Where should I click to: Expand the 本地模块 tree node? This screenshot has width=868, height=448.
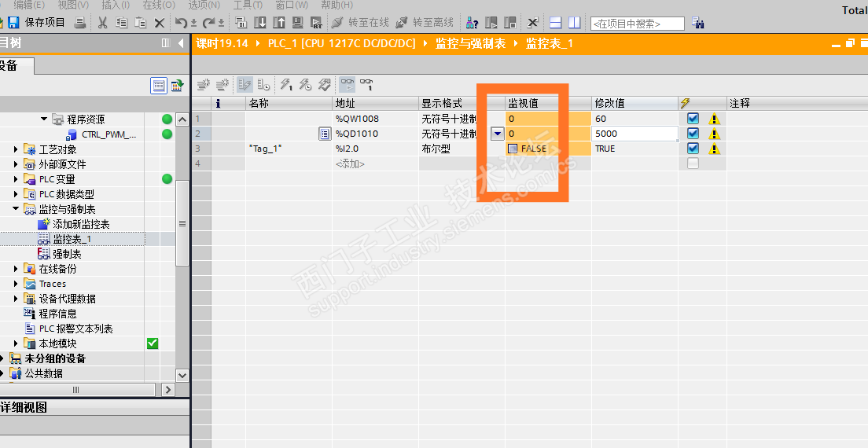coord(16,343)
